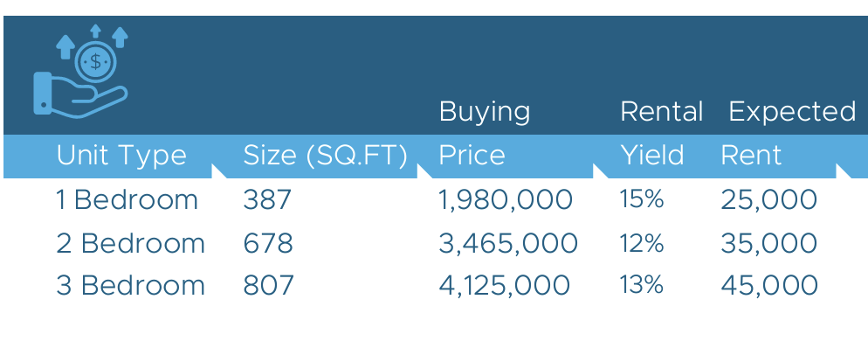
Task: Select the 1,980,000 buying price
Action: (506, 200)
